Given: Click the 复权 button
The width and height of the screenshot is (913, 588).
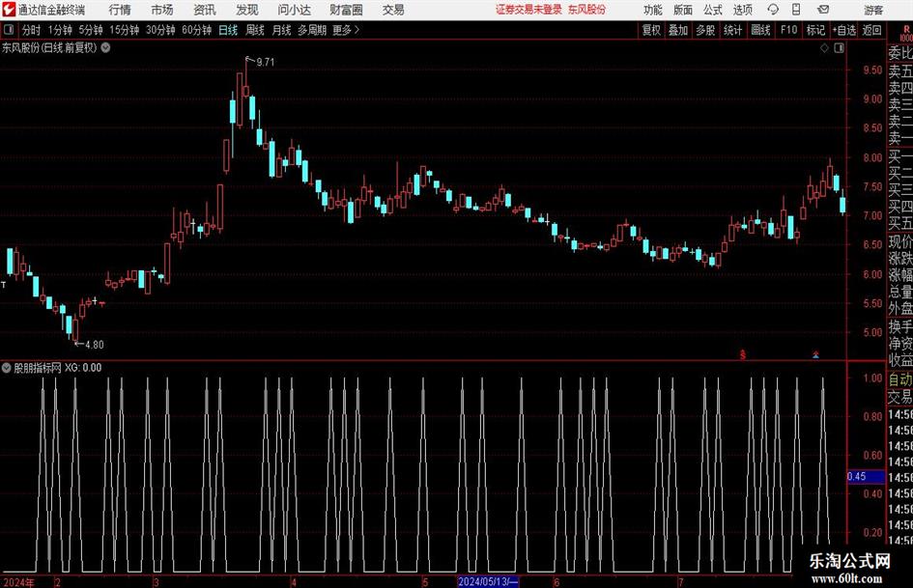Looking at the screenshot, I should pyautogui.click(x=651, y=30).
